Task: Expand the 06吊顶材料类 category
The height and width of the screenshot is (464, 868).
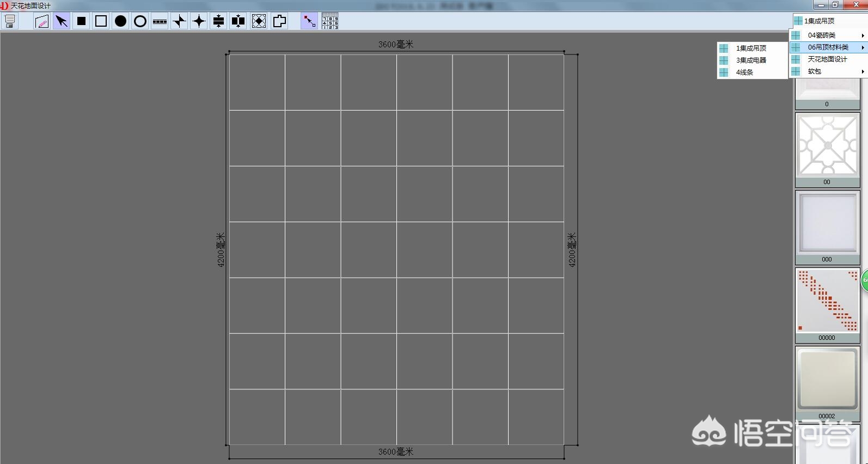Action: pyautogui.click(x=828, y=47)
